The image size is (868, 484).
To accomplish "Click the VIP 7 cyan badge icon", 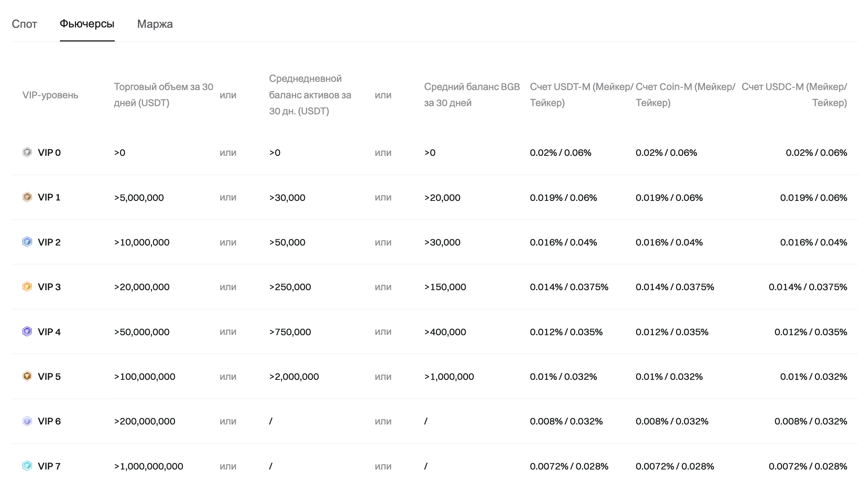I will coord(27,466).
